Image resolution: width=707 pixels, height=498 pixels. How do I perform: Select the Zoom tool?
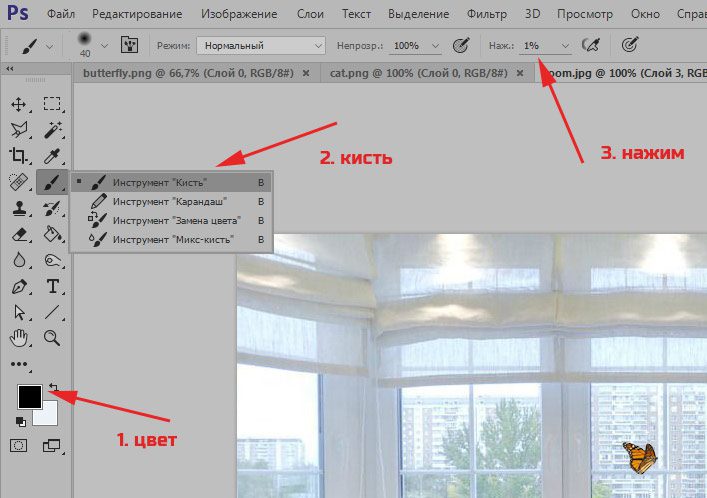click(52, 338)
